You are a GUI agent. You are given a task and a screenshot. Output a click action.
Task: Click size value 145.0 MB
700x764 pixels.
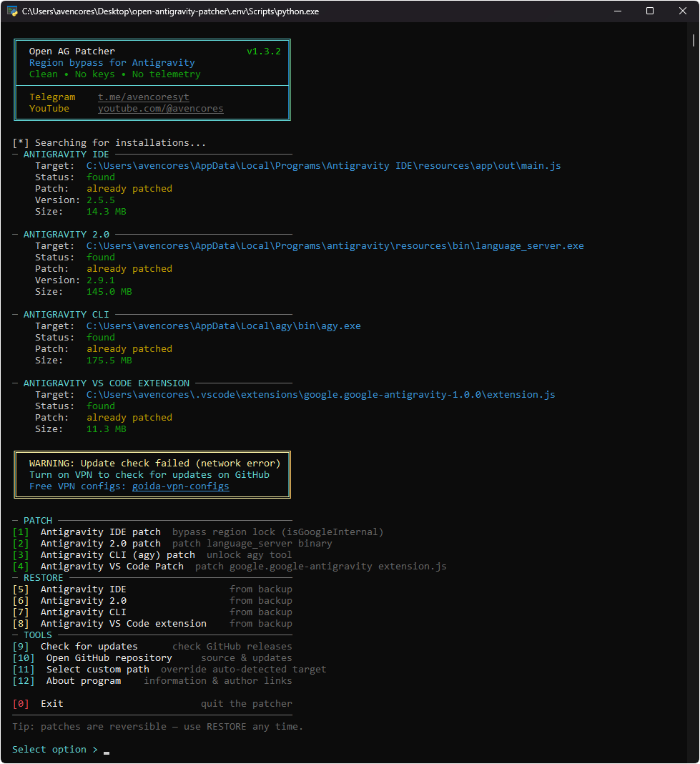(109, 292)
